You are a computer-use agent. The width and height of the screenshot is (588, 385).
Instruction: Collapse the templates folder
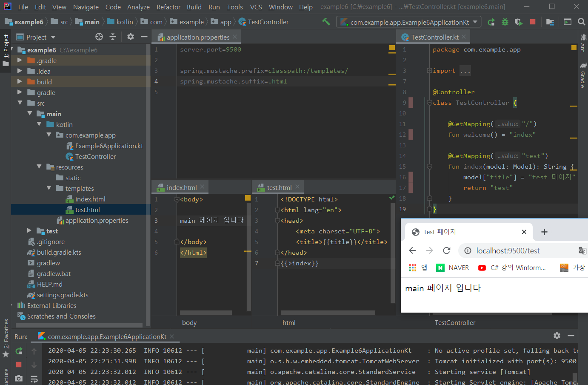click(49, 188)
